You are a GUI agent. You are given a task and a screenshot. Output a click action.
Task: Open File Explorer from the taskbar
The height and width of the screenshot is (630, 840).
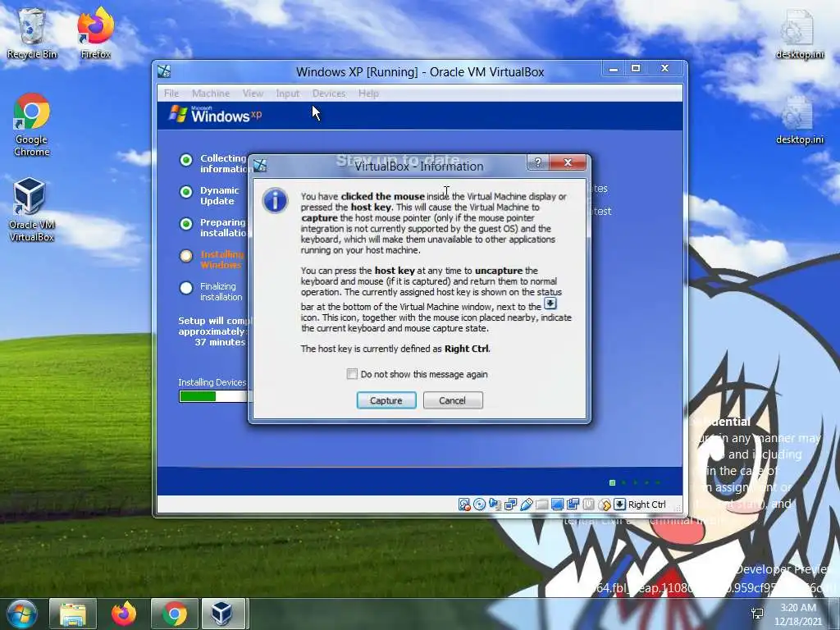[73, 614]
